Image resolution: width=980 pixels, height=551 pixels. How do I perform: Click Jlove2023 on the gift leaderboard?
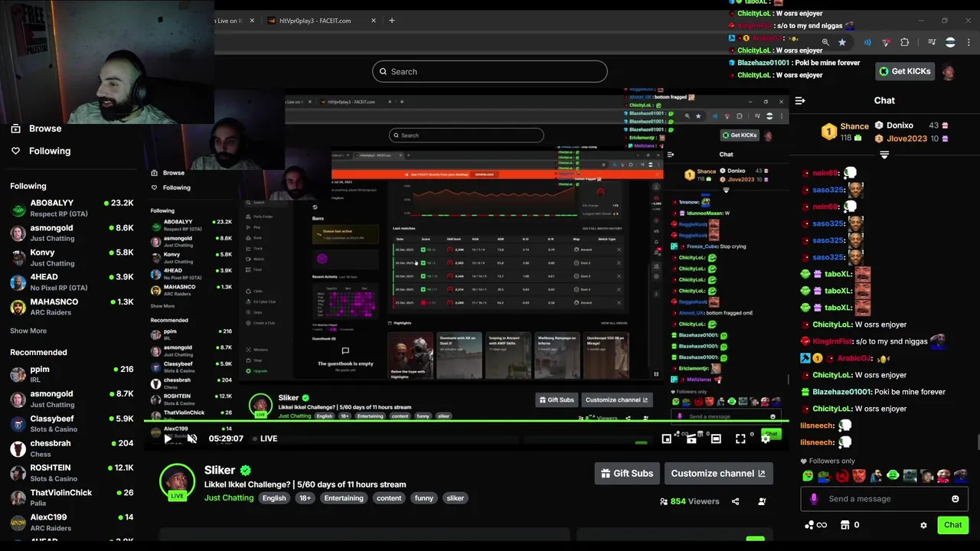click(x=906, y=139)
